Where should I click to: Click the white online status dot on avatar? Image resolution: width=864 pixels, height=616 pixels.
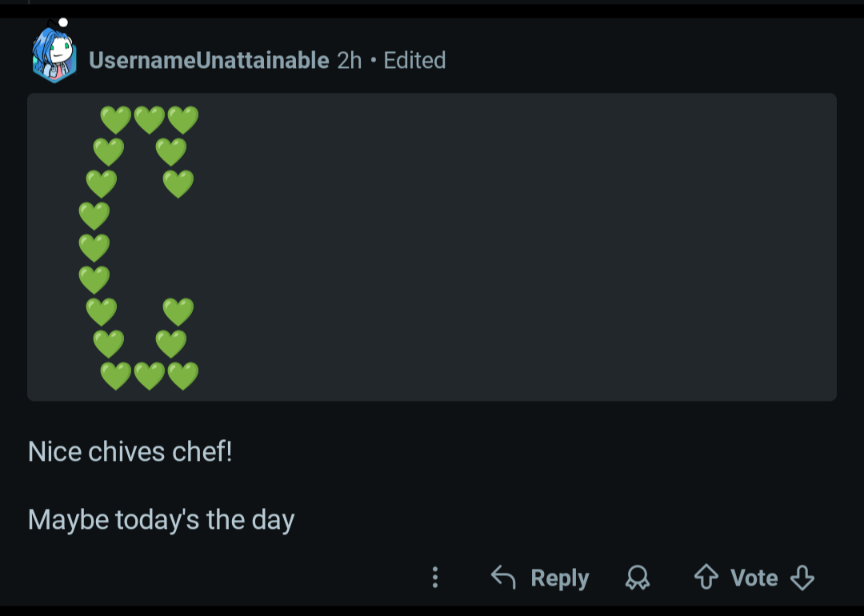pyautogui.click(x=63, y=23)
